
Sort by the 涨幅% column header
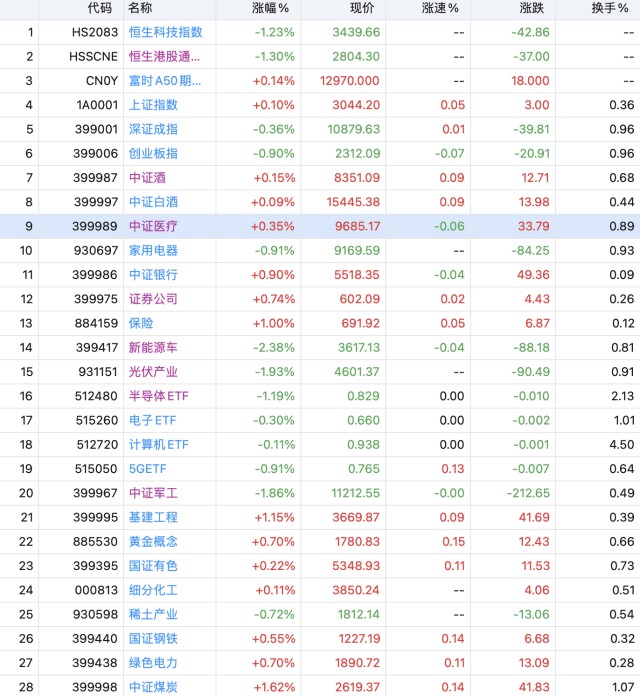[x=270, y=8]
